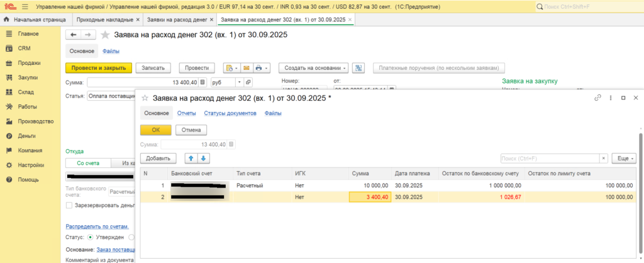Click the favorites star in dialog title
The height and width of the screenshot is (263, 644).
[x=145, y=98]
